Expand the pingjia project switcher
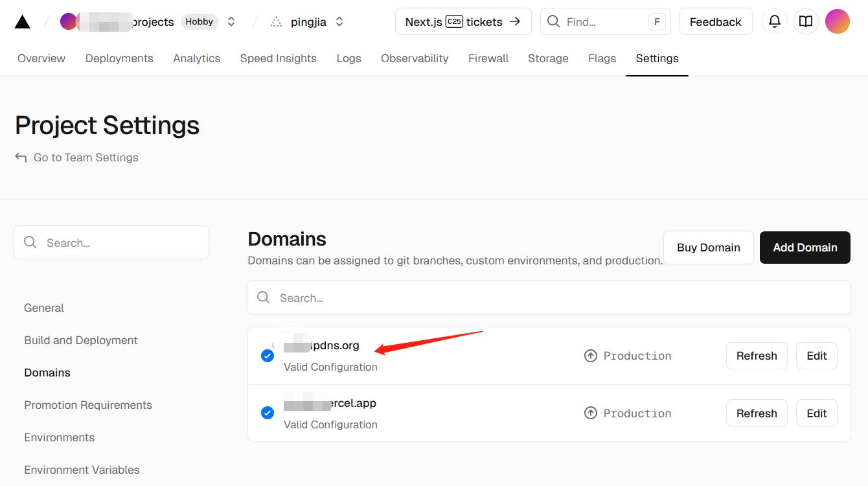 (339, 22)
